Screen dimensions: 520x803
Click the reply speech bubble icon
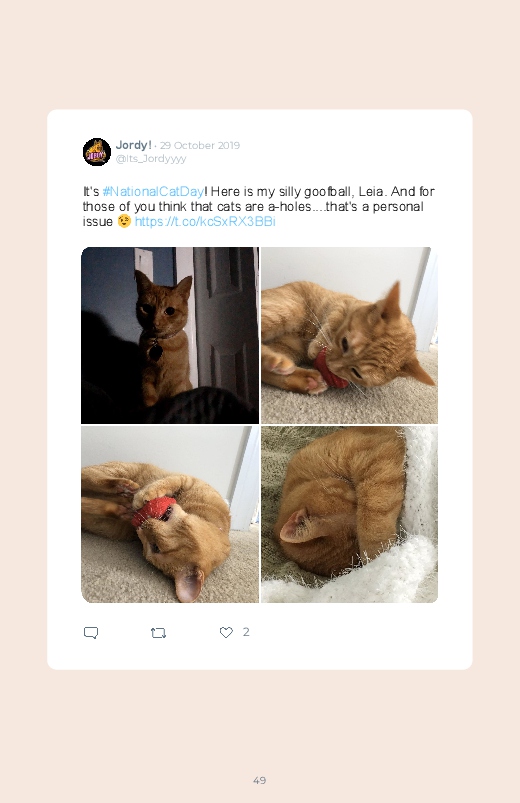coord(91,633)
